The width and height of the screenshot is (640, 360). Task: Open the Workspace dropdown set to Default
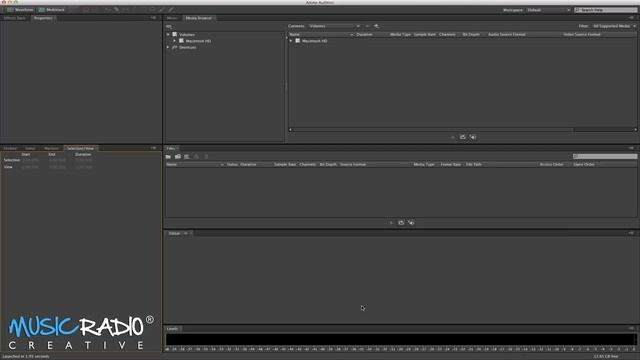[548, 10]
